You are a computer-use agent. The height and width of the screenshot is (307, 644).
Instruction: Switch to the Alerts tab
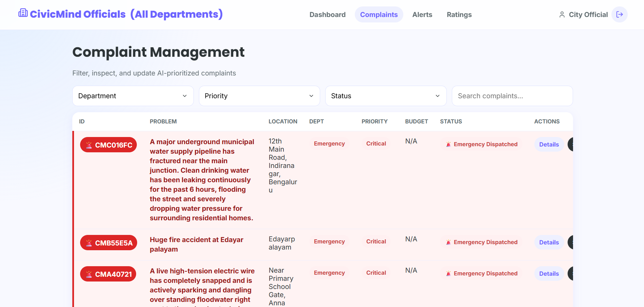click(x=422, y=15)
